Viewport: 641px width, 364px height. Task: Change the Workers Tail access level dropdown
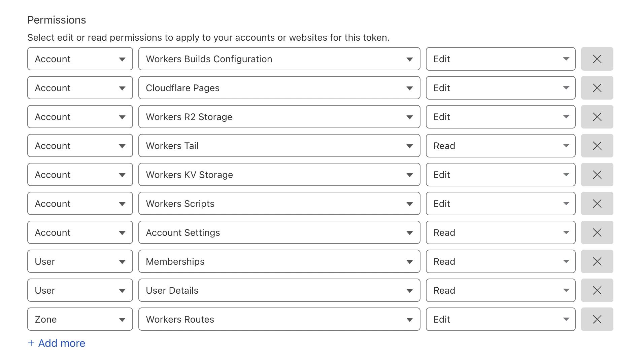pos(500,146)
